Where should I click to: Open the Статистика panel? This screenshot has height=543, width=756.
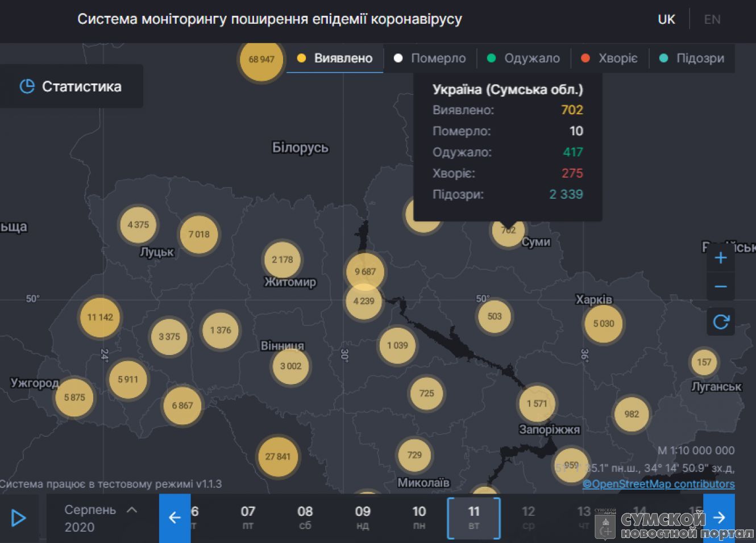[x=71, y=86]
